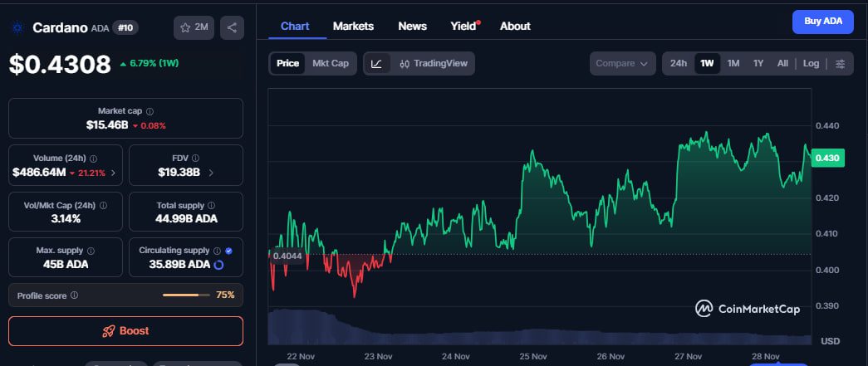Open the Total supply info icon
Viewport: 868px width, 366px height.
tap(212, 205)
